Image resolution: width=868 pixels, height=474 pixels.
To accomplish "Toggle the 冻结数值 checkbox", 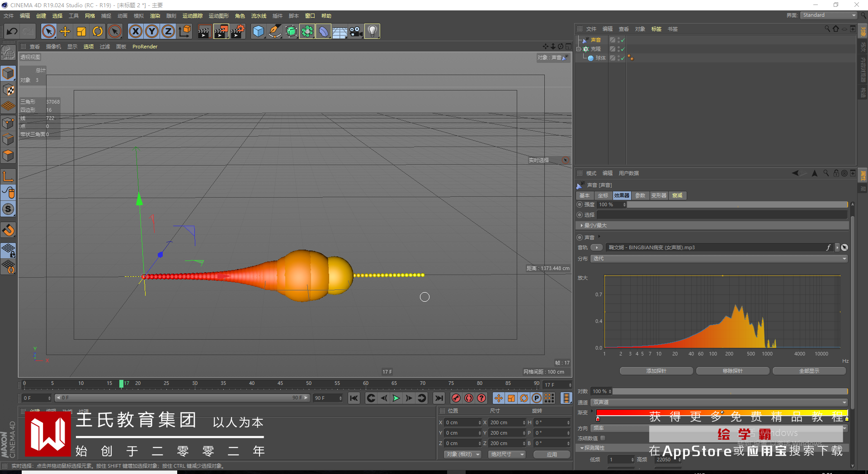I will [x=603, y=438].
